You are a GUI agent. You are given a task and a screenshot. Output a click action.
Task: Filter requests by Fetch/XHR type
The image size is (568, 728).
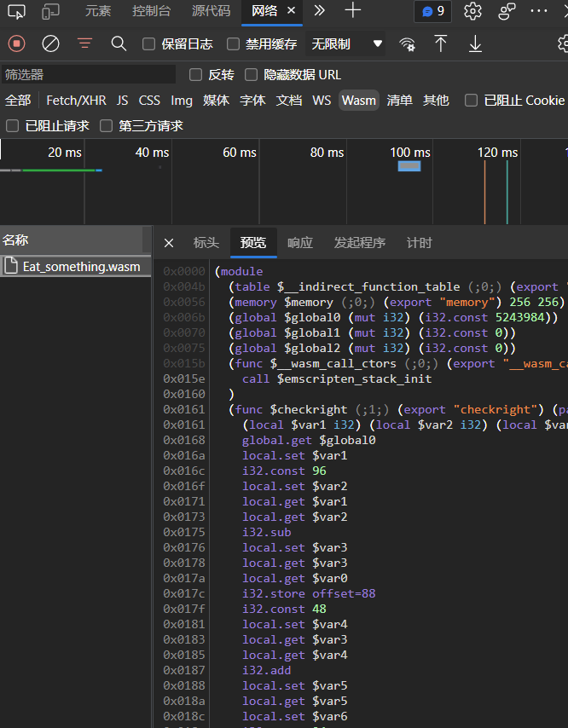pyautogui.click(x=76, y=101)
